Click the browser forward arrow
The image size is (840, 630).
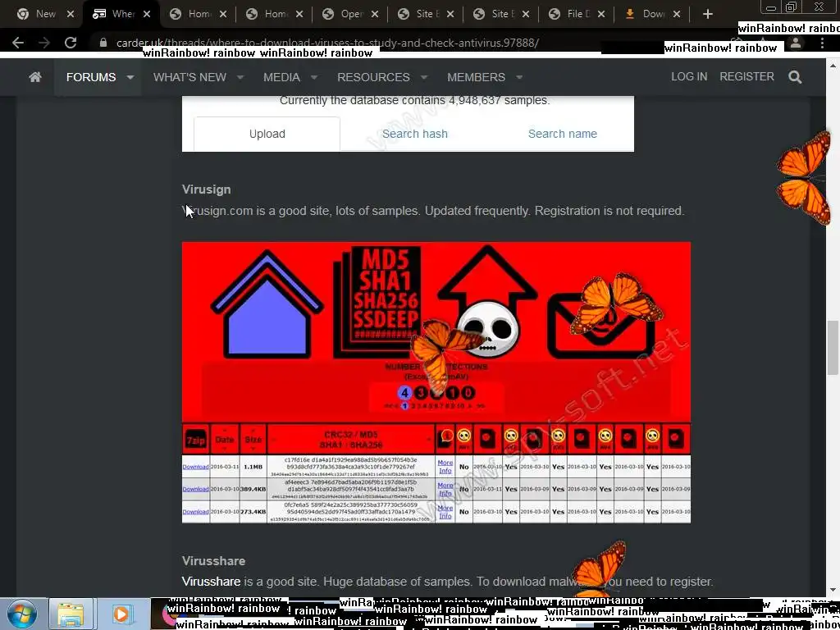pyautogui.click(x=44, y=43)
